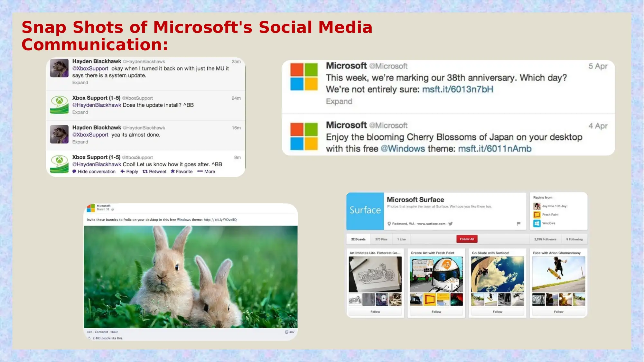Expand the 16m Hayden Blackhawk tweet
The image size is (644, 362).
tap(80, 142)
